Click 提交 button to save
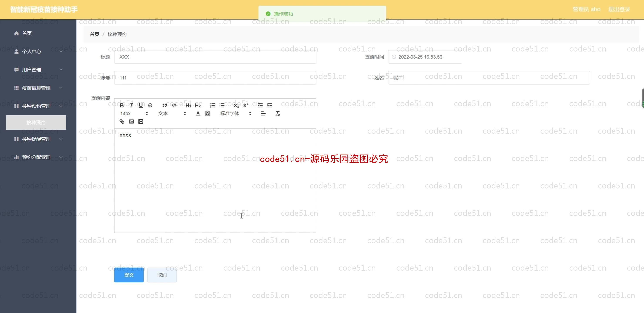 (129, 275)
